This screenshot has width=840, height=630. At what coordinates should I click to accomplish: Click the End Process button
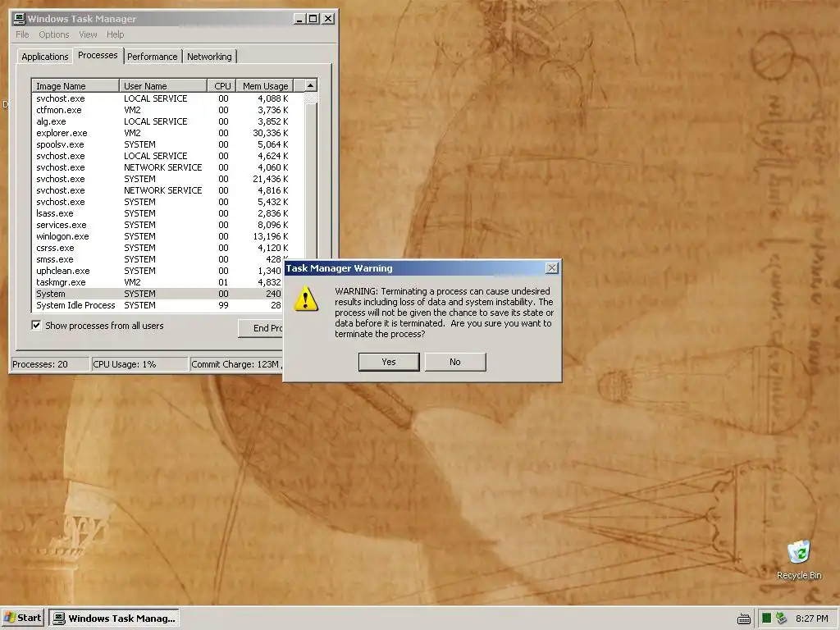pos(261,328)
